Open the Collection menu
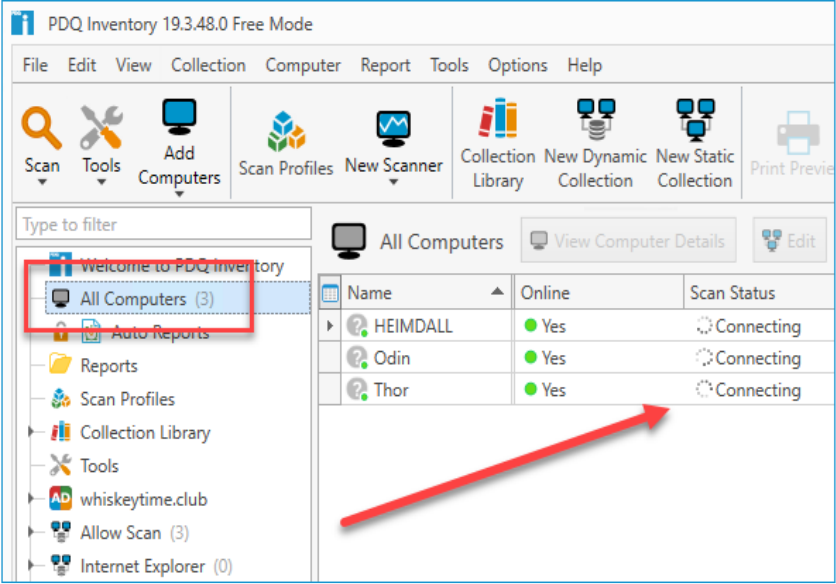The height and width of the screenshot is (584, 836). (x=208, y=65)
